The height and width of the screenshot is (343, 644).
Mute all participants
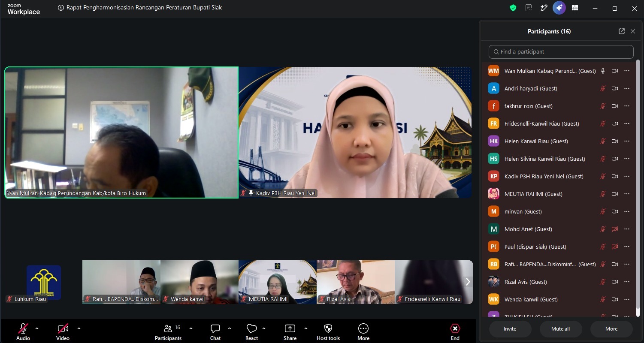[x=561, y=329]
